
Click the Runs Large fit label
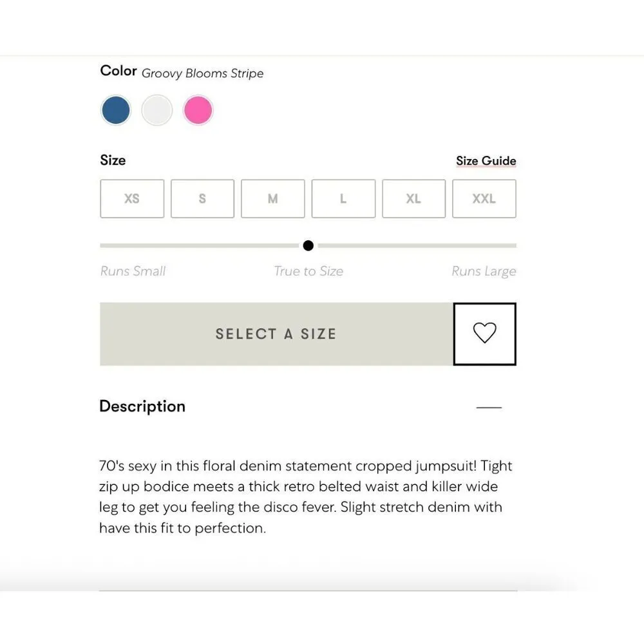pos(484,271)
